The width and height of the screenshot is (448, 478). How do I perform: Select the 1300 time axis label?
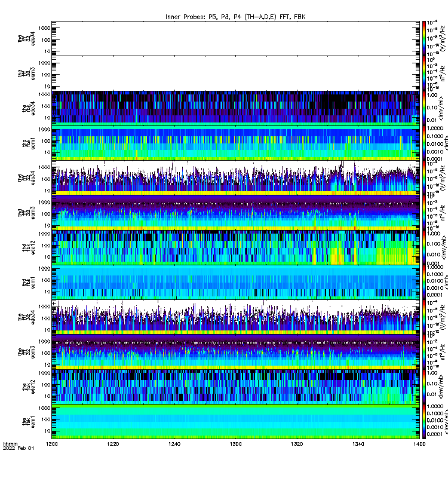tap(235, 444)
